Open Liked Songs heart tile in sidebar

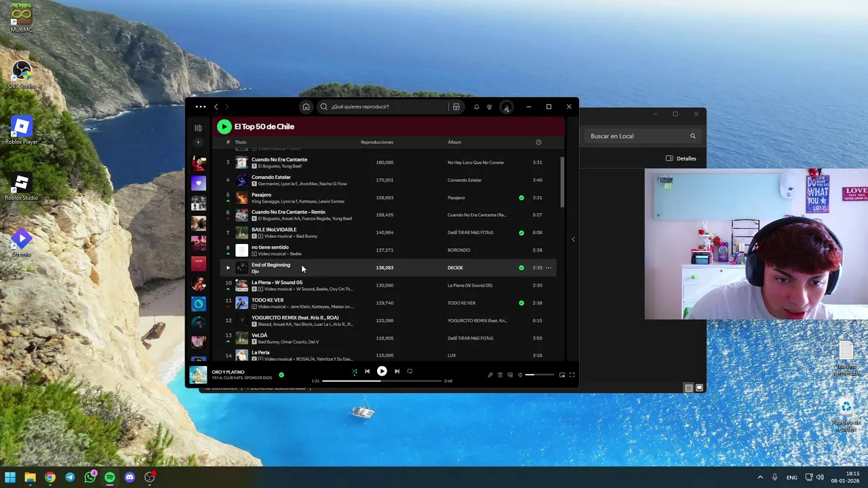[x=198, y=183]
